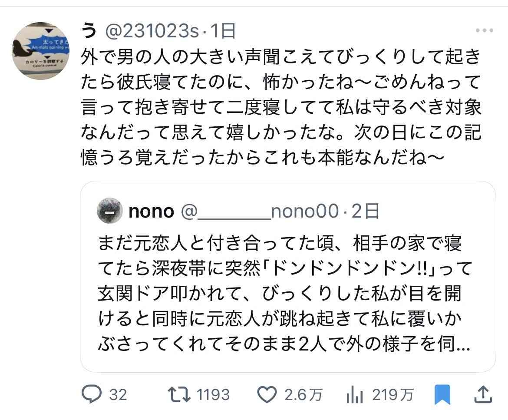Image resolution: width=508 pixels, height=420 pixels.
Task: Open the 1日 post timestamp
Action: tap(223, 31)
